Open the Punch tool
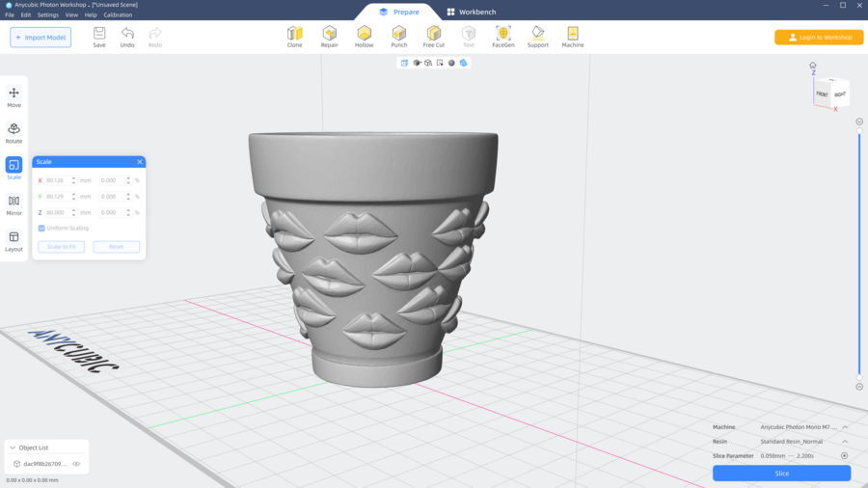Image resolution: width=868 pixels, height=488 pixels. click(398, 37)
